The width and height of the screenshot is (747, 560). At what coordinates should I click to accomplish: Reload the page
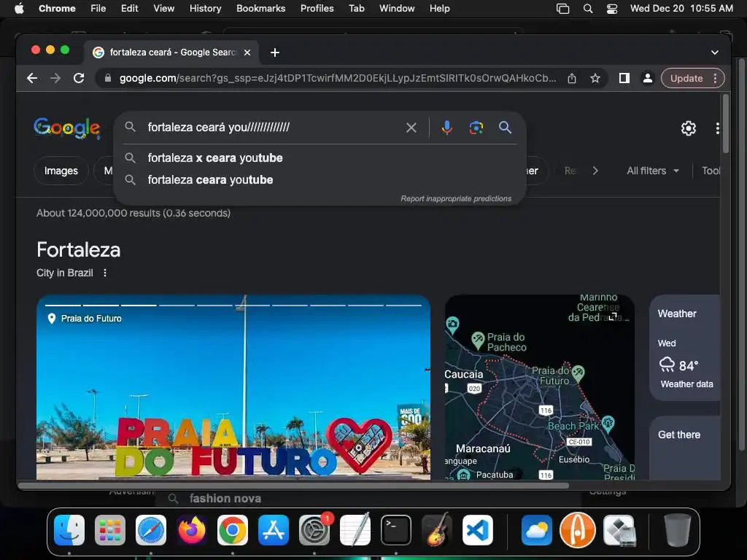tap(79, 78)
